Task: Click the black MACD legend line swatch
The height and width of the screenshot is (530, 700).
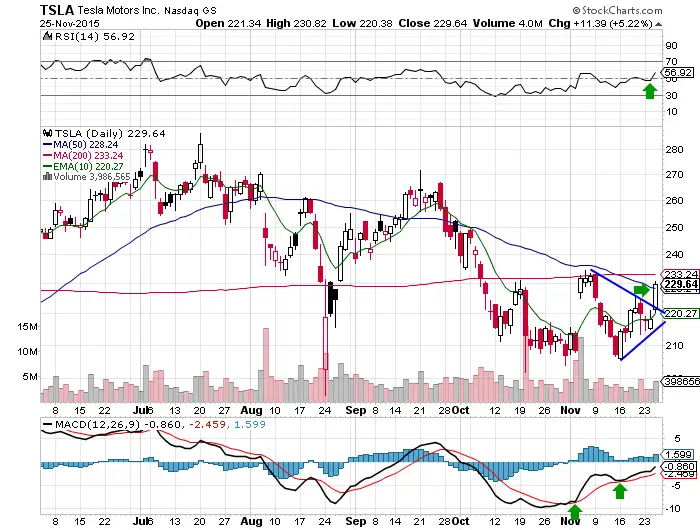Action: pos(47,425)
